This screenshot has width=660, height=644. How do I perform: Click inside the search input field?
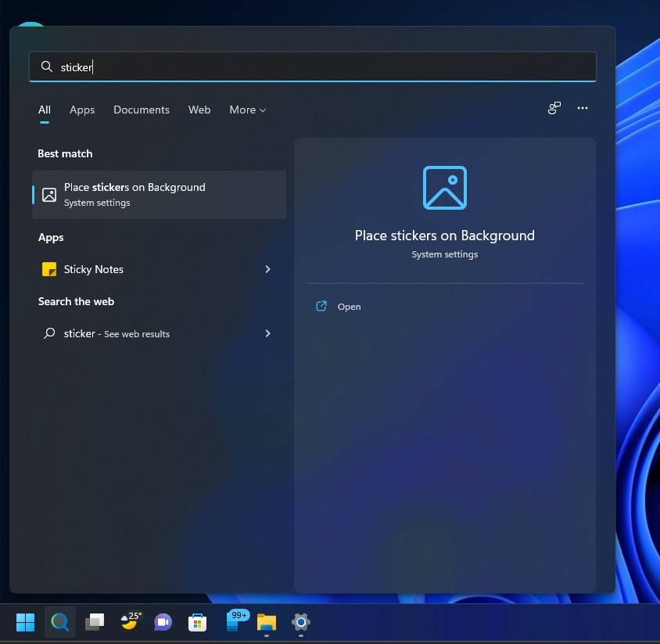pos(235,67)
